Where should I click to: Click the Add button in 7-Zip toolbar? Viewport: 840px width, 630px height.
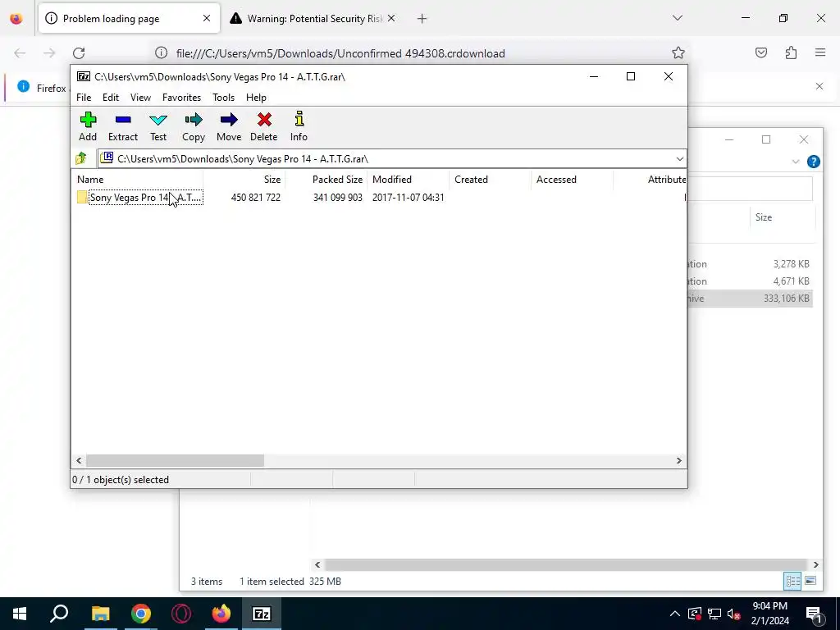click(x=88, y=127)
